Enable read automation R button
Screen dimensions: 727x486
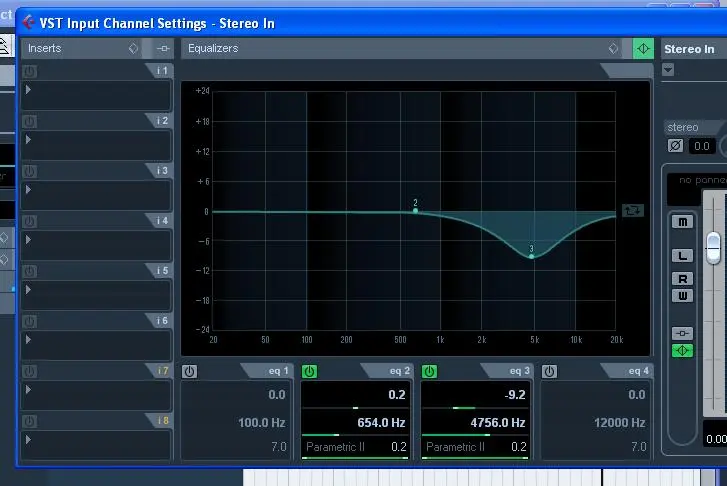point(682,279)
